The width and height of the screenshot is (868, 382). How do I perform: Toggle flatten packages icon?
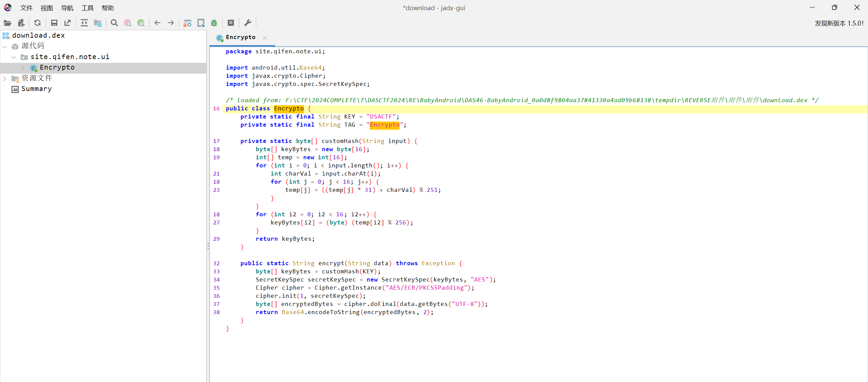(x=98, y=23)
